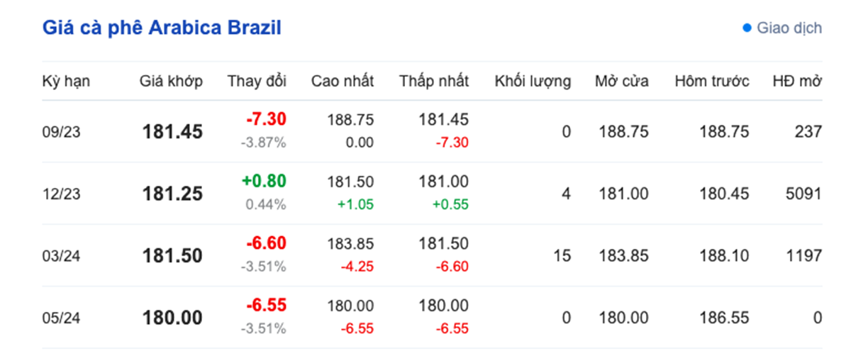This screenshot has width=868, height=361.
Task: Click the 181.45 matched price
Action: [x=172, y=132]
